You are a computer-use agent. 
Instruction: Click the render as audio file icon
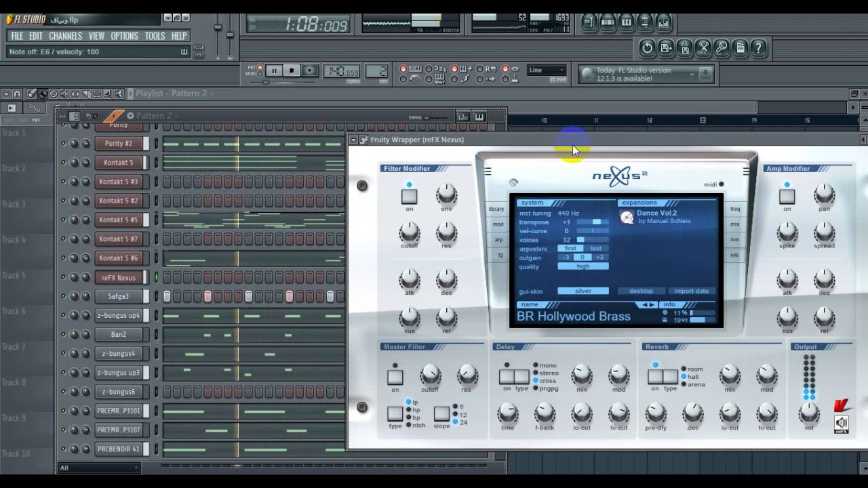point(685,47)
